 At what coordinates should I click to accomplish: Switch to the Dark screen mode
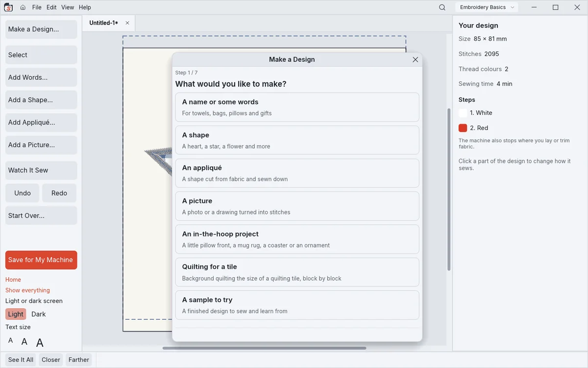(x=39, y=314)
